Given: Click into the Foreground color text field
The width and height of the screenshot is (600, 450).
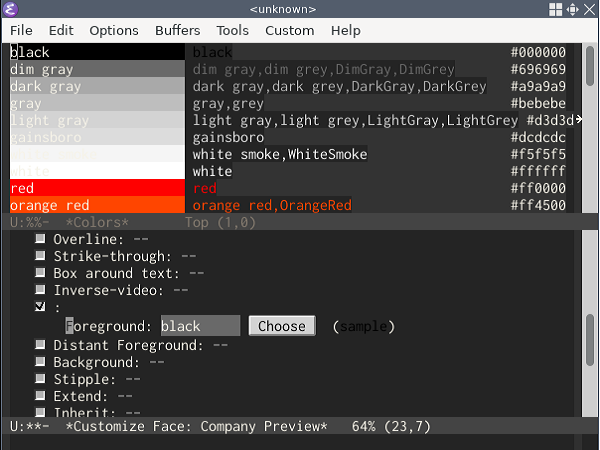Looking at the screenshot, I should coord(199,326).
